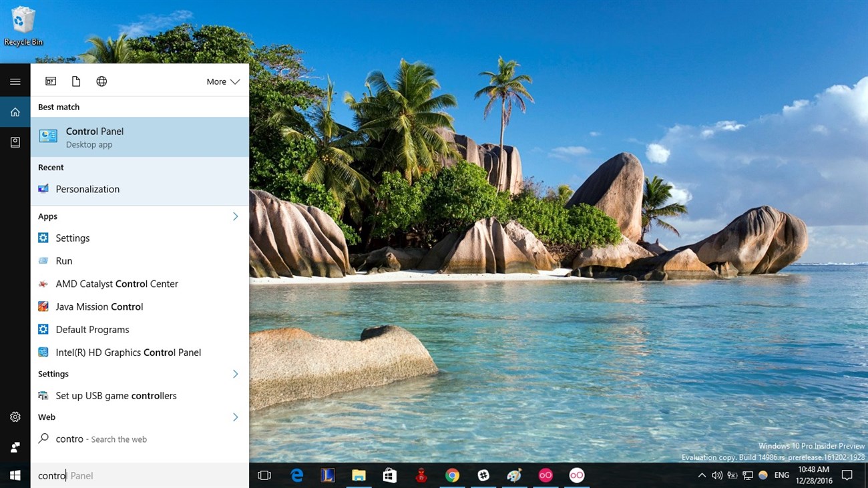Launch Google Chrome from taskbar
868x488 pixels.
point(453,475)
